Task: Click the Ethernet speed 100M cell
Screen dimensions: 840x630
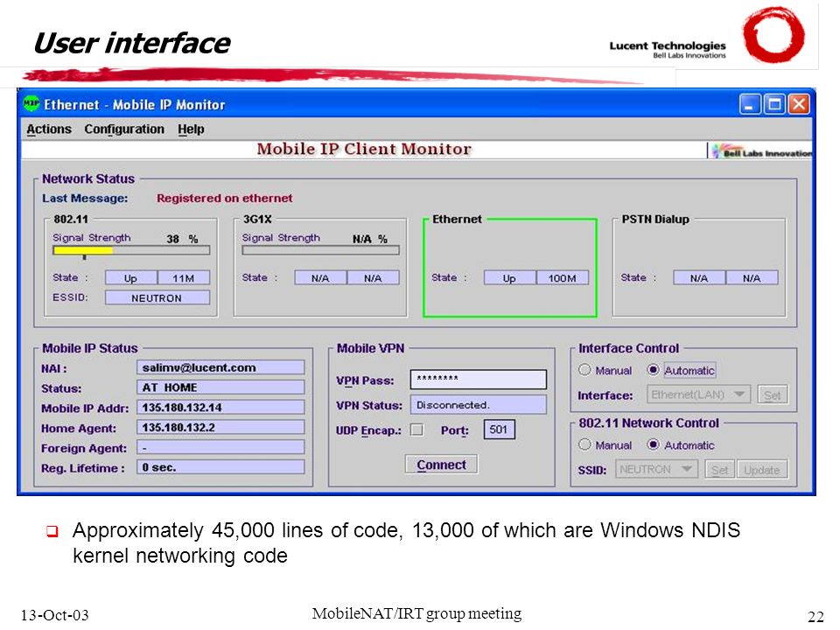Action: (x=562, y=278)
